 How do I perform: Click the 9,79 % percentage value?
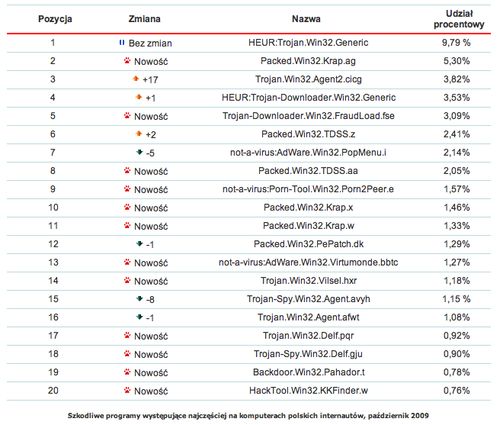[x=456, y=43]
